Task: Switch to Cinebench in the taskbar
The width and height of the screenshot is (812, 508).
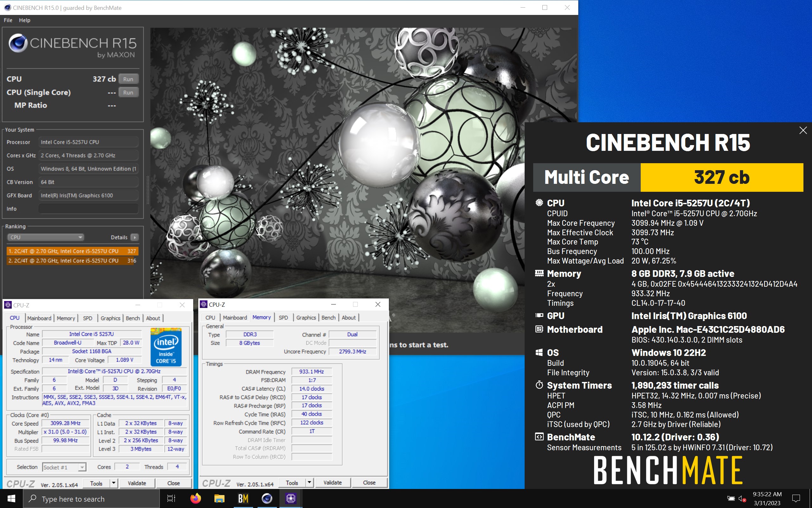Action: pyautogui.click(x=267, y=498)
